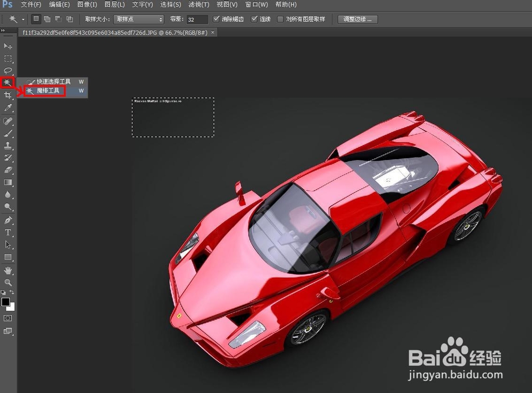Swap foreground and background colors
This screenshot has height=393, width=532.
(12, 292)
